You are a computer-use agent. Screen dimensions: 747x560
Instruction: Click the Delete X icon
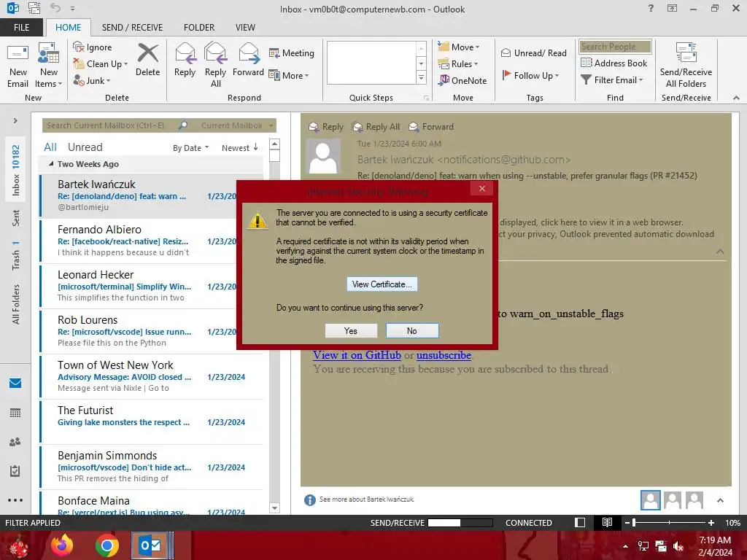(x=147, y=53)
